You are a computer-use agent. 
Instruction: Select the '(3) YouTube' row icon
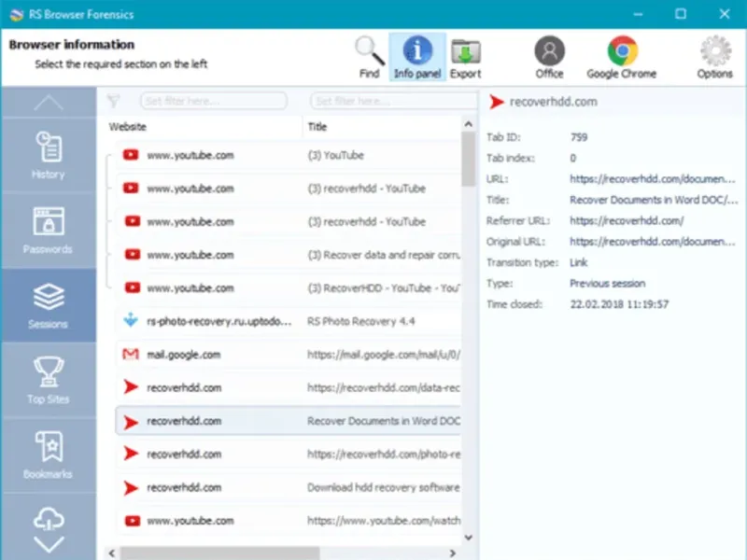pyautogui.click(x=131, y=155)
